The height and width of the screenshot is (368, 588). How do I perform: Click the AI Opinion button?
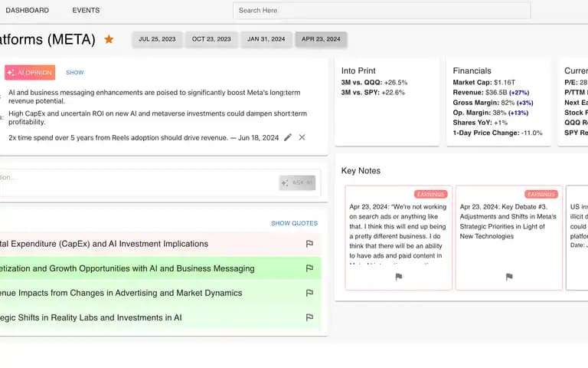(30, 73)
